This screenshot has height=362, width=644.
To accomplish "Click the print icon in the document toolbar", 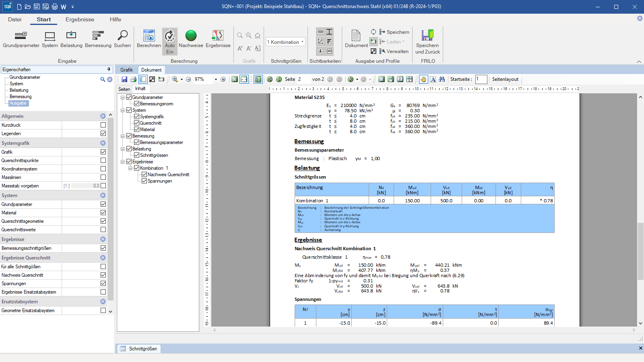I will (x=134, y=79).
